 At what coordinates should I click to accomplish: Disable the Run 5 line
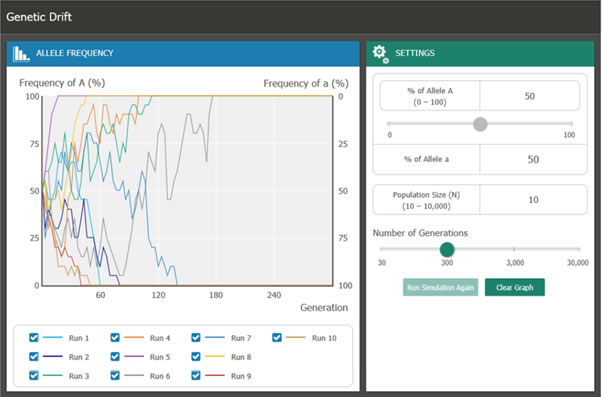pyautogui.click(x=115, y=357)
